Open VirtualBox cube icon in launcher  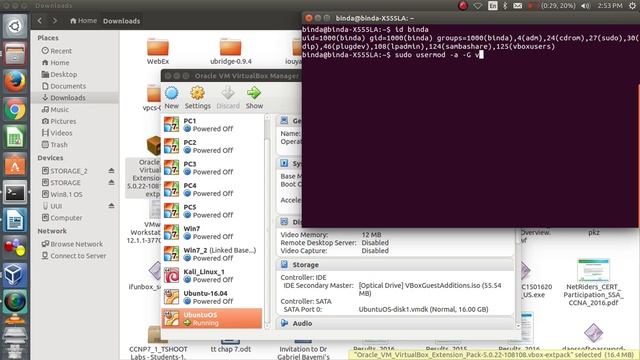coord(15,276)
